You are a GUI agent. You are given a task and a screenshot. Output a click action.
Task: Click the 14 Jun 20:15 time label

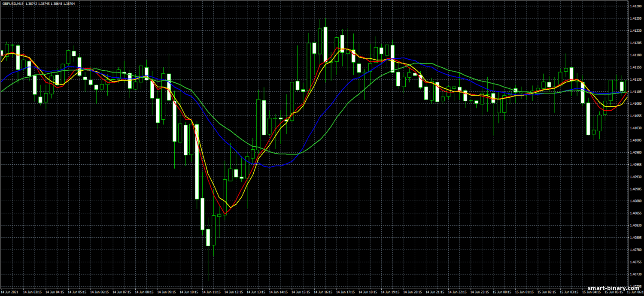[x=412, y=292]
